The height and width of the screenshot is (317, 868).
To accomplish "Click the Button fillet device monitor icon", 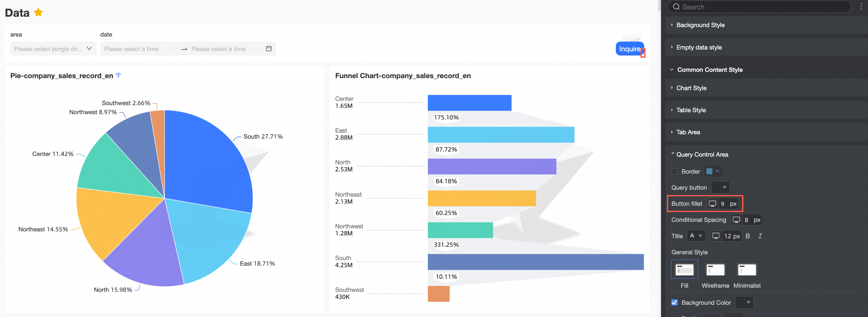I will [x=712, y=204].
